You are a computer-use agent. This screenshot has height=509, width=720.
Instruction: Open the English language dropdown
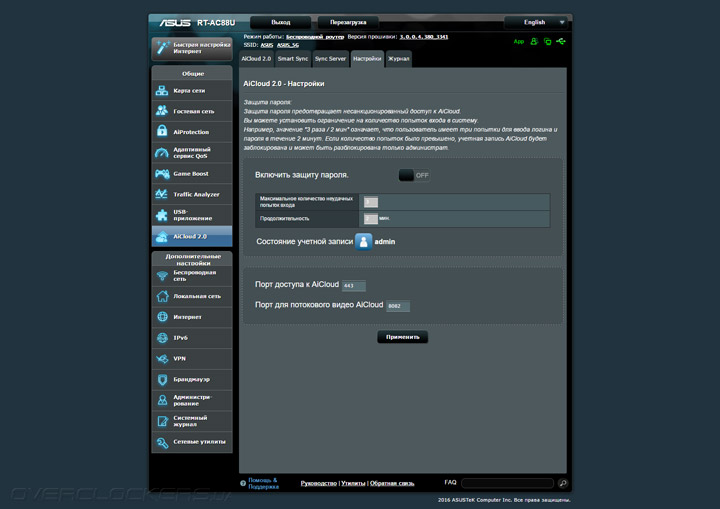coord(535,22)
